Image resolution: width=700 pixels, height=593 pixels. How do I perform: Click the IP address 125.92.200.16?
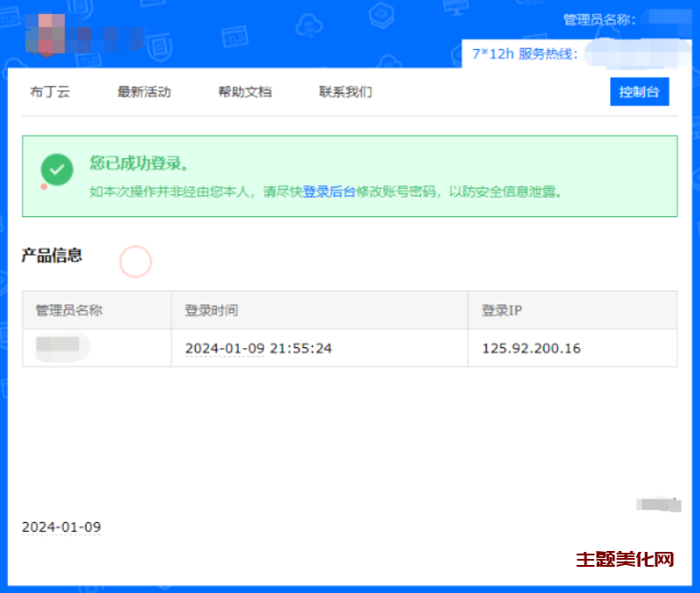[530, 348]
